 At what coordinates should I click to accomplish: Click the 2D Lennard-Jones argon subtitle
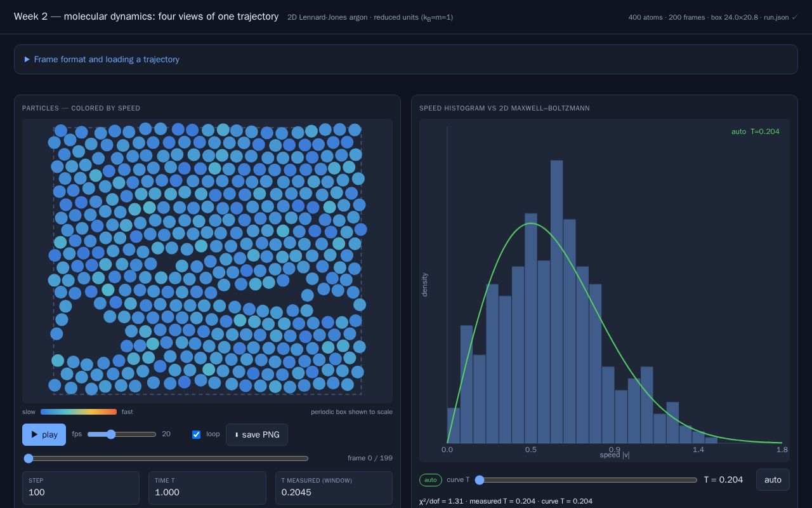click(x=370, y=17)
